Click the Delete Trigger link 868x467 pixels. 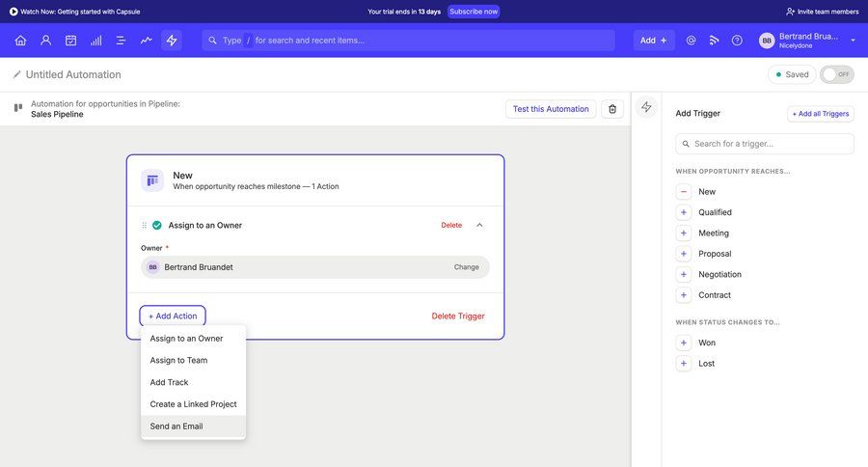click(x=457, y=316)
